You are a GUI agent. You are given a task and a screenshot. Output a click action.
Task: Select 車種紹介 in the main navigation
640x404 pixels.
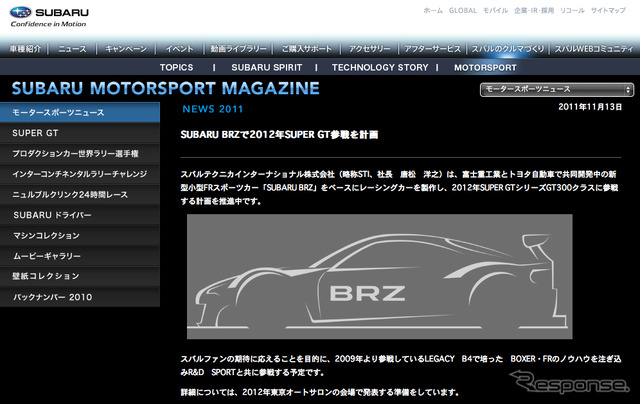click(25, 49)
